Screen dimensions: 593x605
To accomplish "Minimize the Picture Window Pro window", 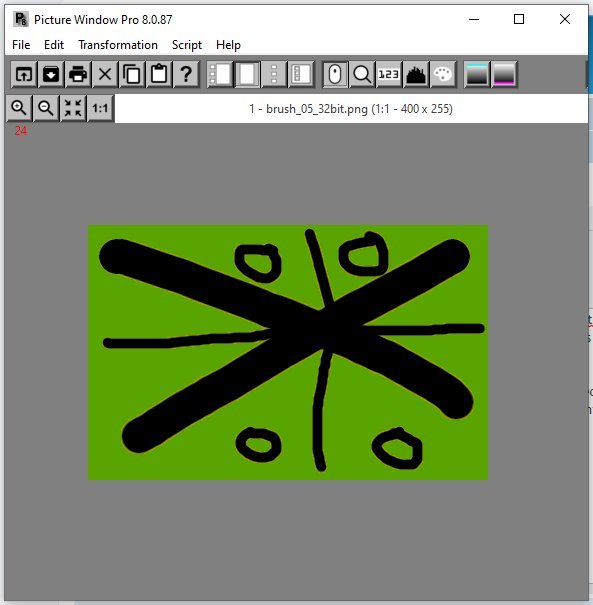I will 474,19.
